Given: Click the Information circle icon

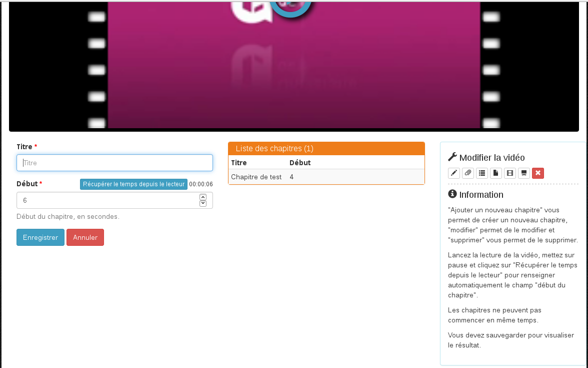Looking at the screenshot, I should click(x=452, y=194).
